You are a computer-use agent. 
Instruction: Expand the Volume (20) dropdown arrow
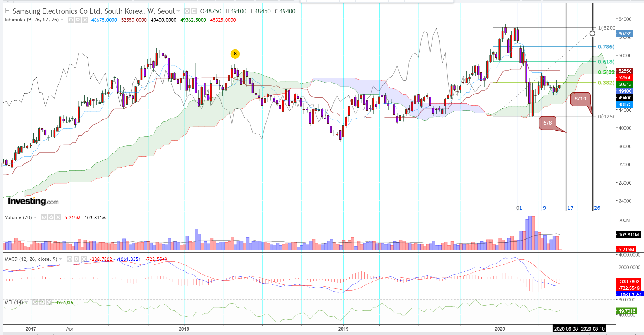point(35,217)
